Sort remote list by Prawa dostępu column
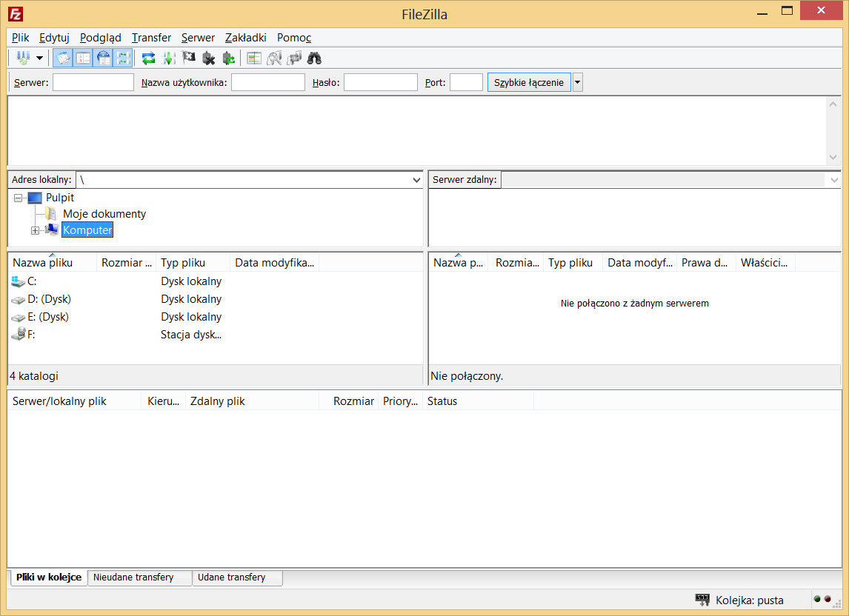 (706, 263)
